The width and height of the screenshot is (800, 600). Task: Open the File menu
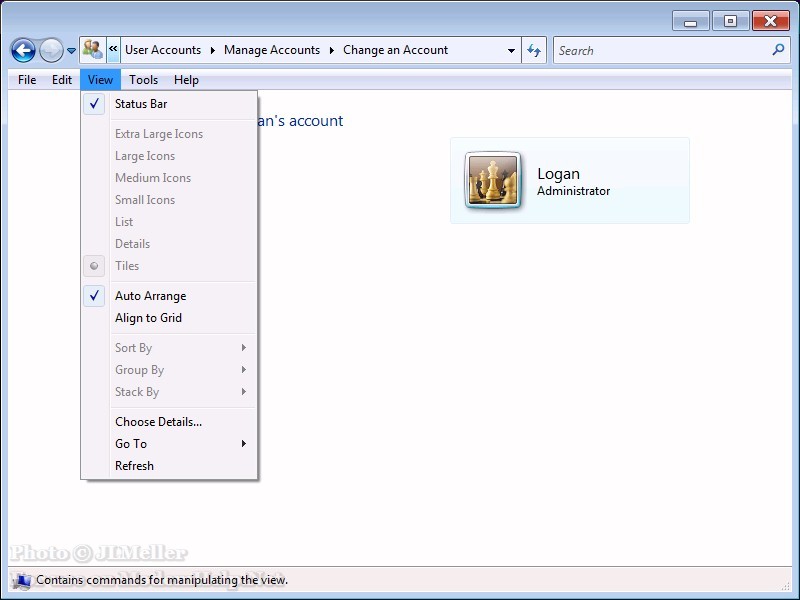27,80
